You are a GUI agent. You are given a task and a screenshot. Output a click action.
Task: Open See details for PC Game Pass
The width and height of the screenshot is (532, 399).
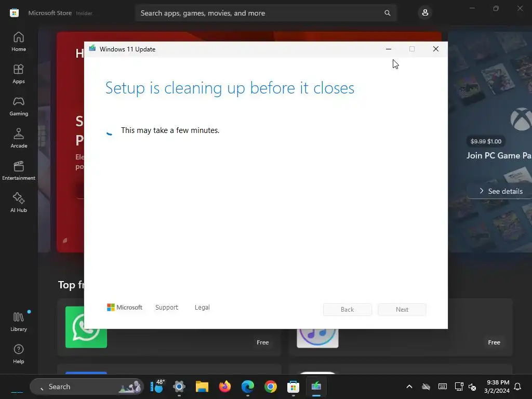pos(501,191)
